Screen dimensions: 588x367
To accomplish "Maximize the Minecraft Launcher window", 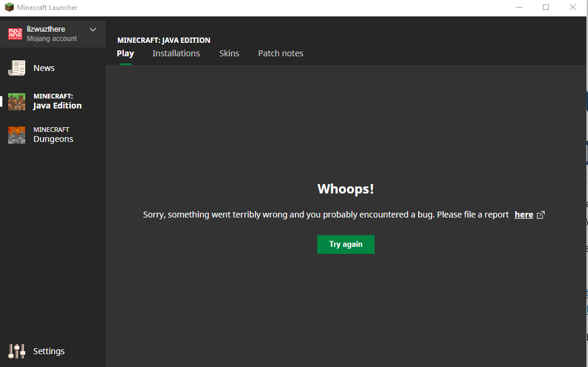I will 546,8.
